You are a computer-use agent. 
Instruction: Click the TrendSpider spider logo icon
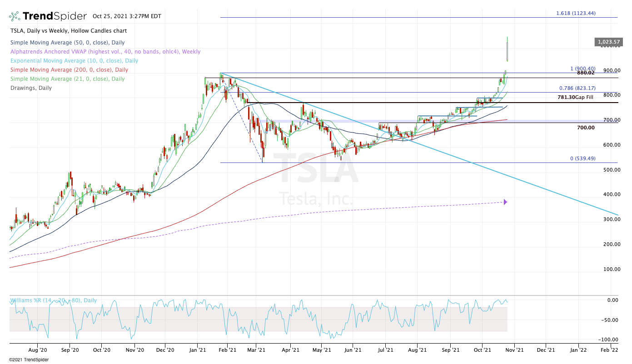(x=14, y=16)
